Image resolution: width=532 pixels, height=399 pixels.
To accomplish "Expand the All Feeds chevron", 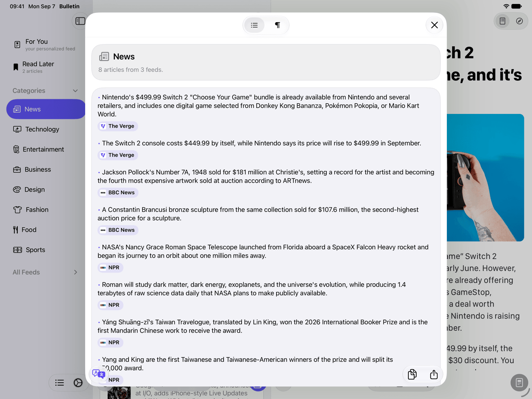I will click(x=75, y=272).
